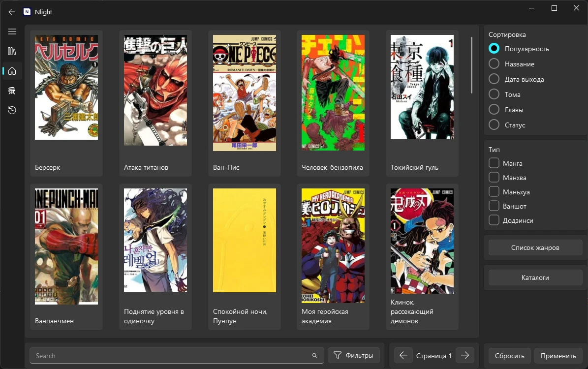Click the Ванпанчмен title text
The width and height of the screenshot is (588, 369).
pos(55,321)
